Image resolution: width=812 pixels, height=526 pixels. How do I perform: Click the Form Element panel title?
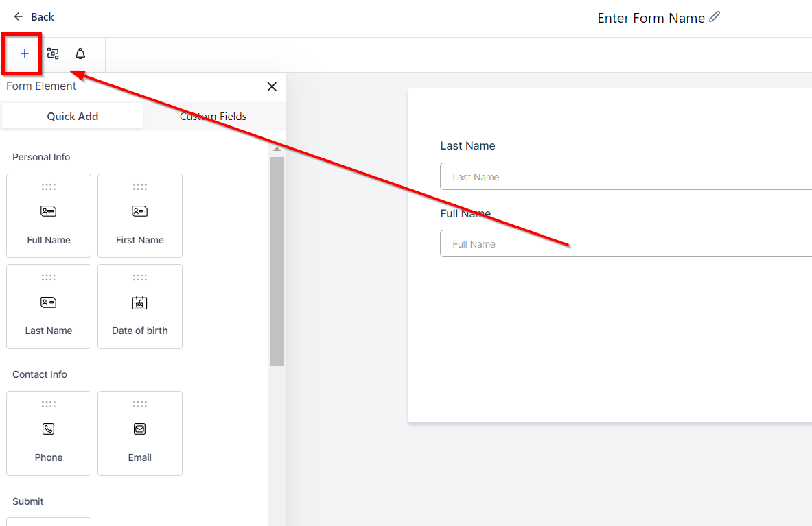pos(41,86)
